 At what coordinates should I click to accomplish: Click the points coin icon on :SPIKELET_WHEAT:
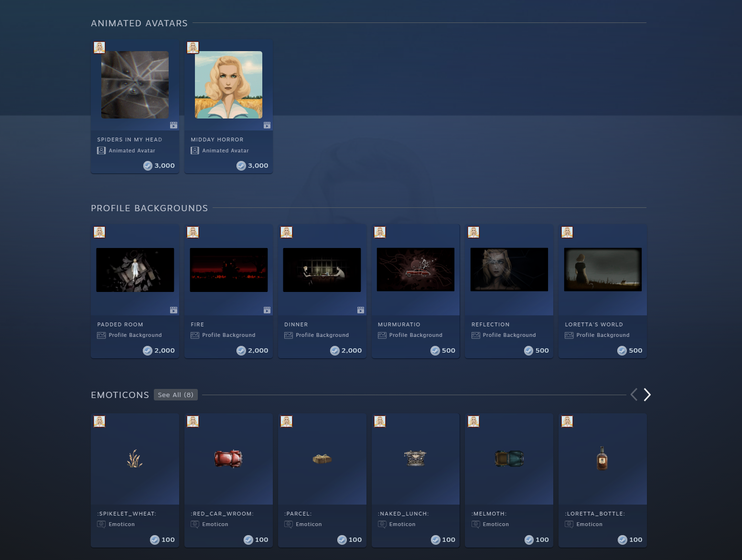tap(155, 540)
